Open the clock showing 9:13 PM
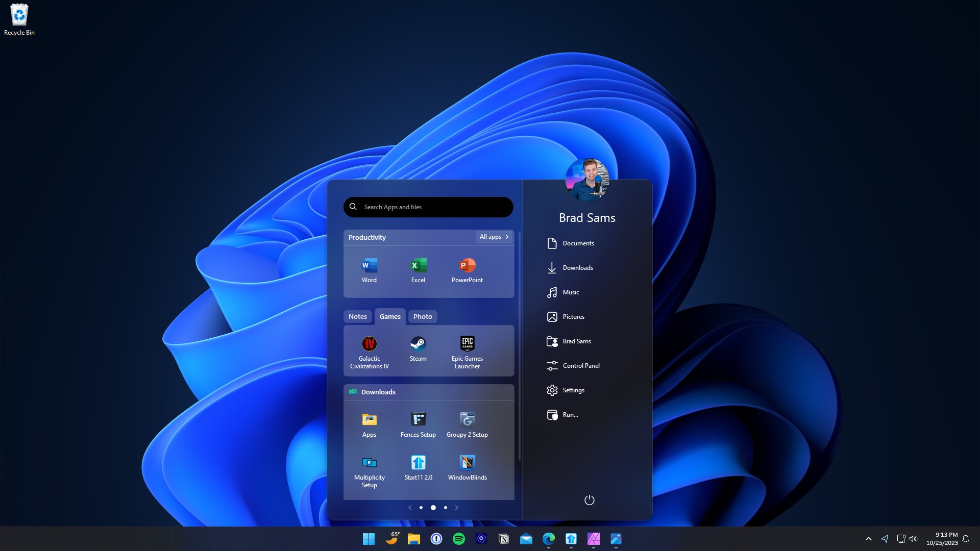This screenshot has height=551, width=980. click(942, 539)
